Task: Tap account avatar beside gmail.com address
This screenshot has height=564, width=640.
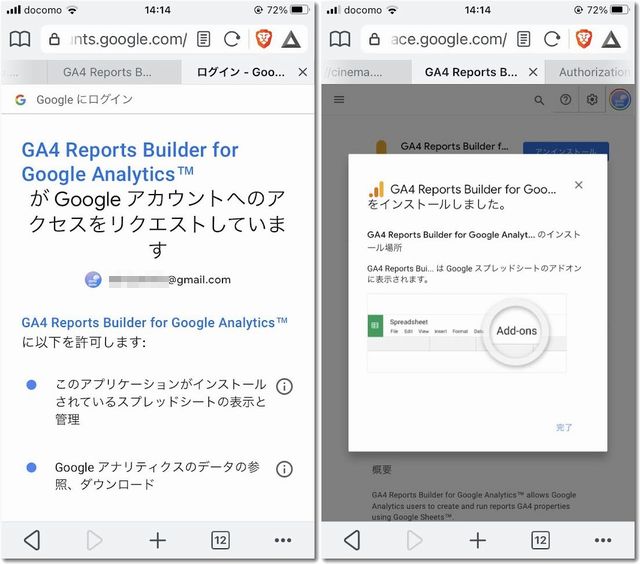Action: point(93,280)
